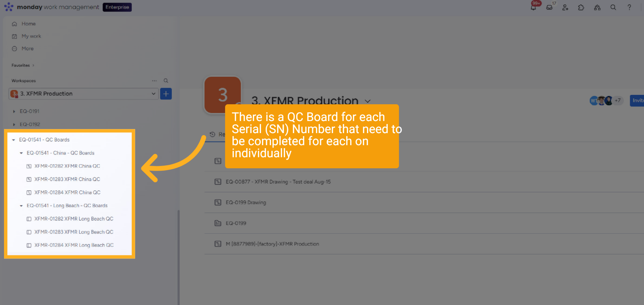Click the 3. XFMR Production page title
This screenshot has width=644, height=305.
click(x=305, y=101)
